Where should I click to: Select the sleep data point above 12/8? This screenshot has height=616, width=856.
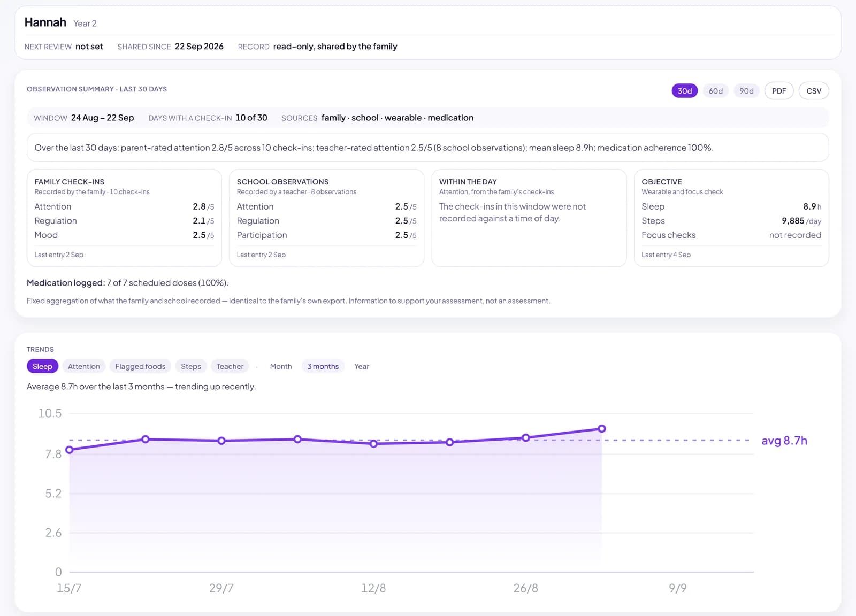pos(373,444)
